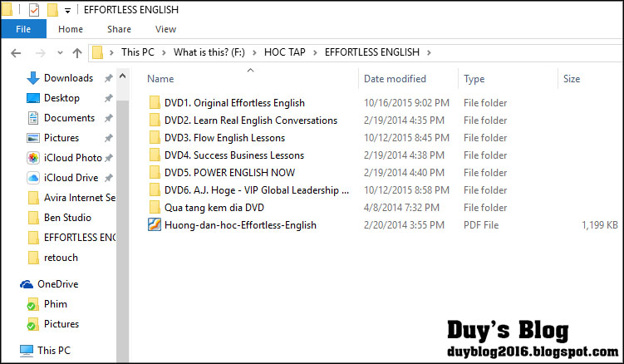Open Avira Internet Se folder in sidebar
Viewport: 624px width, 364px height.
coord(80,198)
